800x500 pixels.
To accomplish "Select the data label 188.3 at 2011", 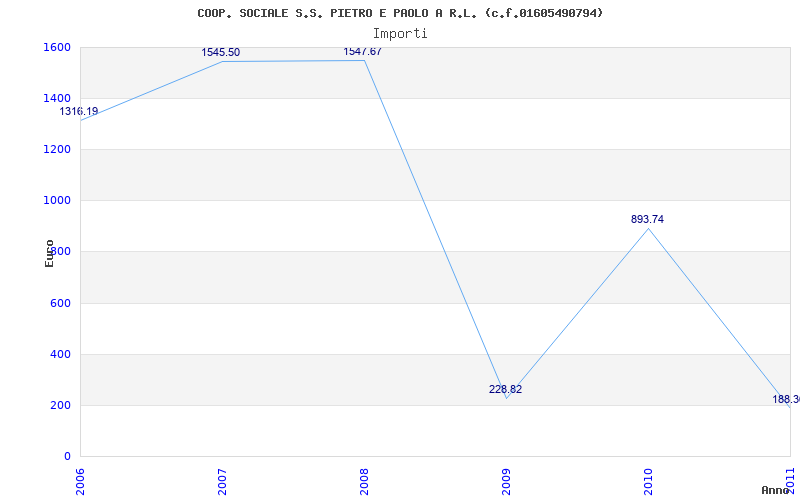I will pos(786,399).
